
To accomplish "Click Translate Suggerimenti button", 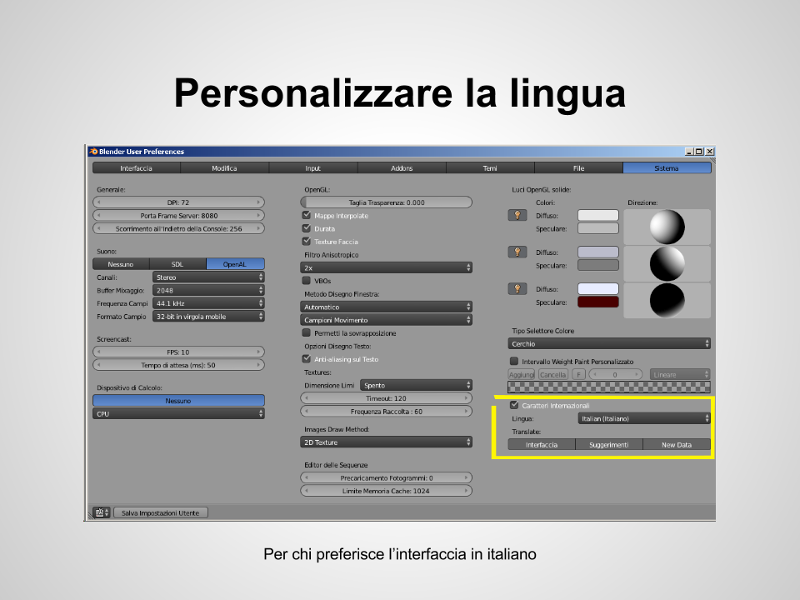I will (x=609, y=444).
